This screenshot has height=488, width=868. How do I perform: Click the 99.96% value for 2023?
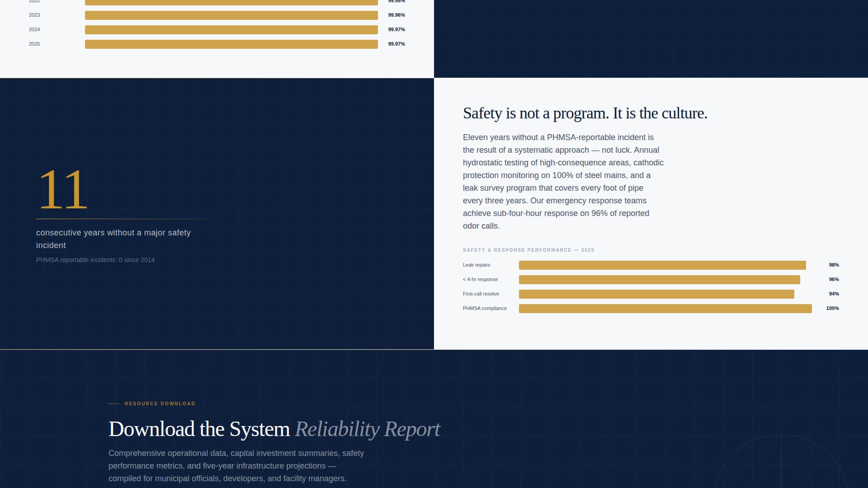tap(396, 15)
